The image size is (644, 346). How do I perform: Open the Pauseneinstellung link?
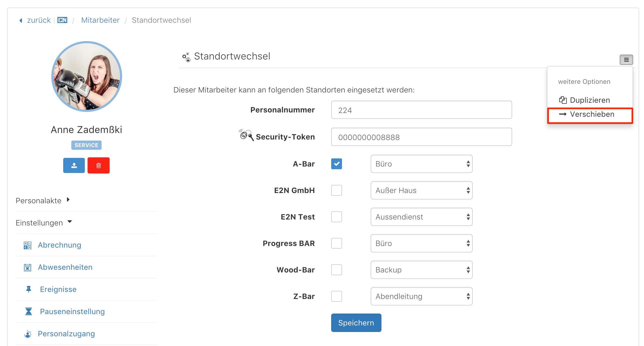click(x=72, y=312)
